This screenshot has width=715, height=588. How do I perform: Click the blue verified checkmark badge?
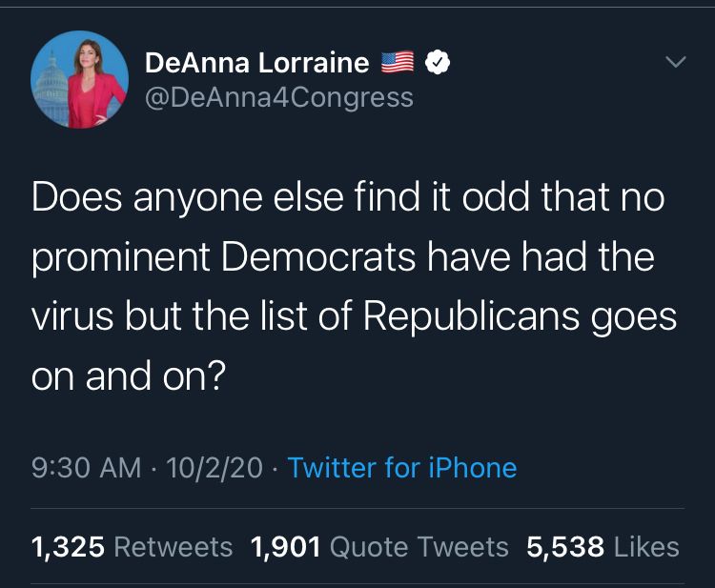point(436,63)
